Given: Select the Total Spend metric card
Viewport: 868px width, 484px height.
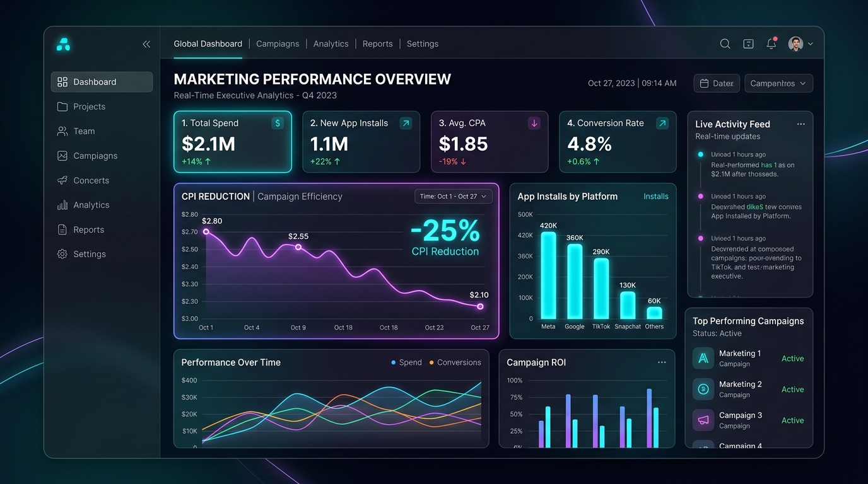Looking at the screenshot, I should (233, 142).
